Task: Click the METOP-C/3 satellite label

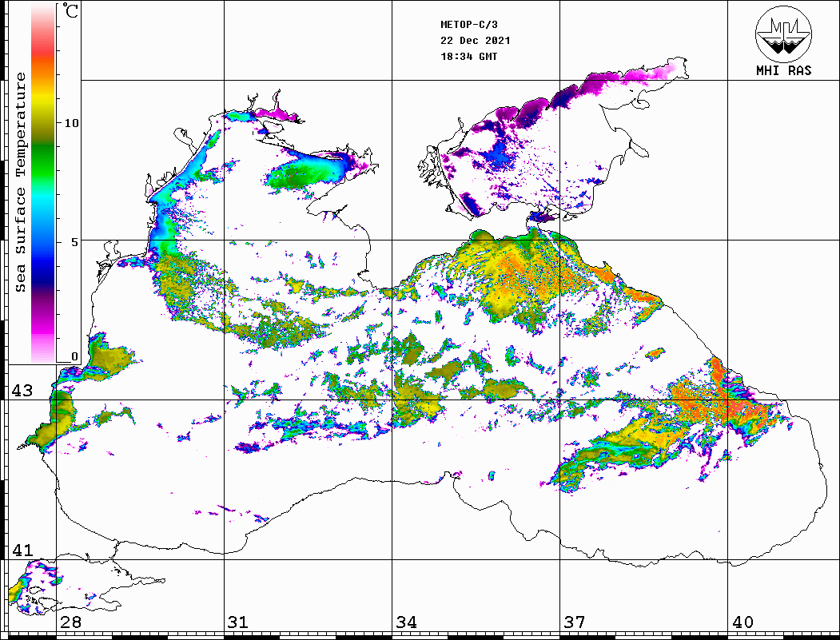Action: (469, 25)
